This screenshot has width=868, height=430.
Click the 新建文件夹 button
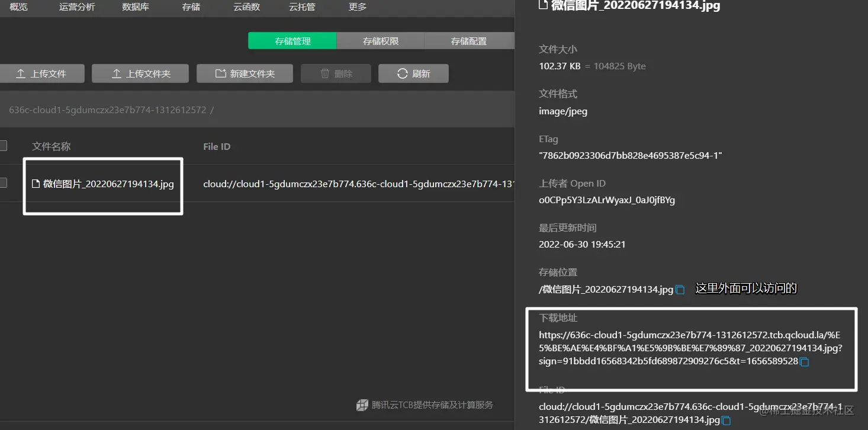pos(245,73)
